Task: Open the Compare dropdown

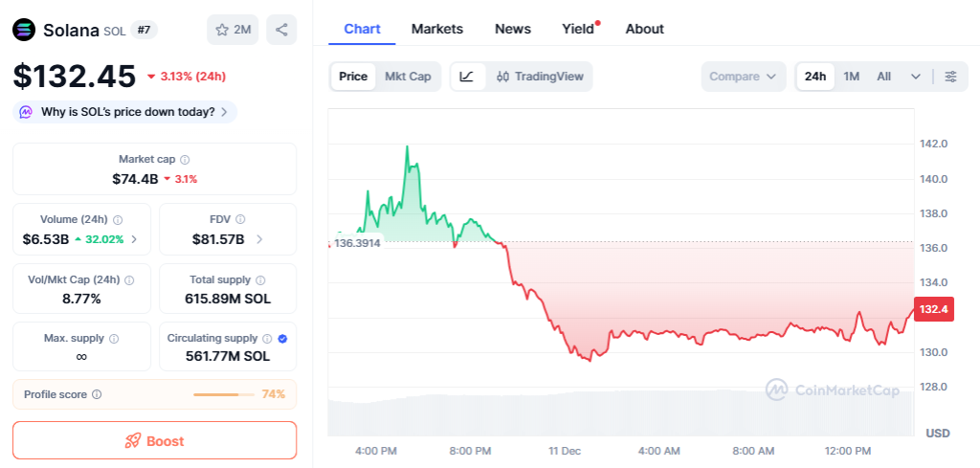Action: click(x=743, y=77)
